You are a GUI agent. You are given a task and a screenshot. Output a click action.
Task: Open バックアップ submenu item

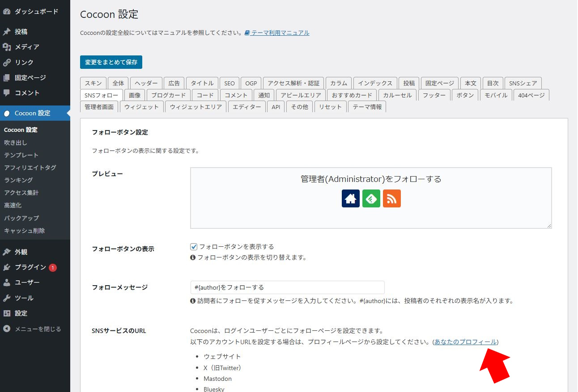21,218
